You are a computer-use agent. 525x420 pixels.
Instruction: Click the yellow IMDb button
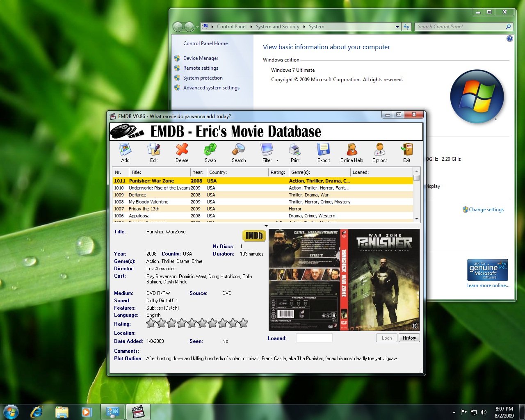tap(254, 235)
